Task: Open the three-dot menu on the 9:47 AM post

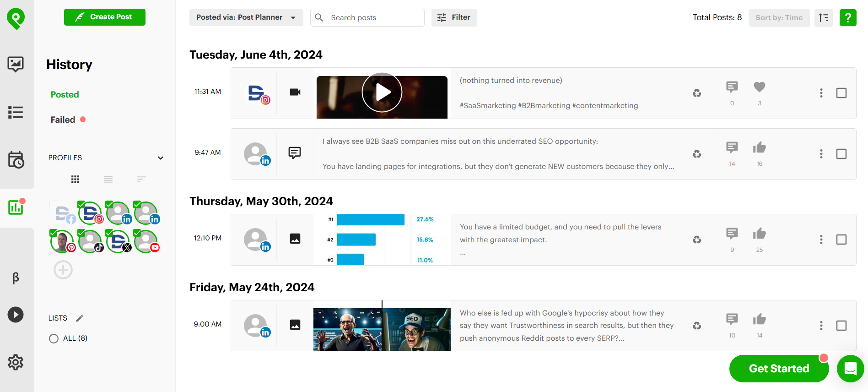Action: 821,154
